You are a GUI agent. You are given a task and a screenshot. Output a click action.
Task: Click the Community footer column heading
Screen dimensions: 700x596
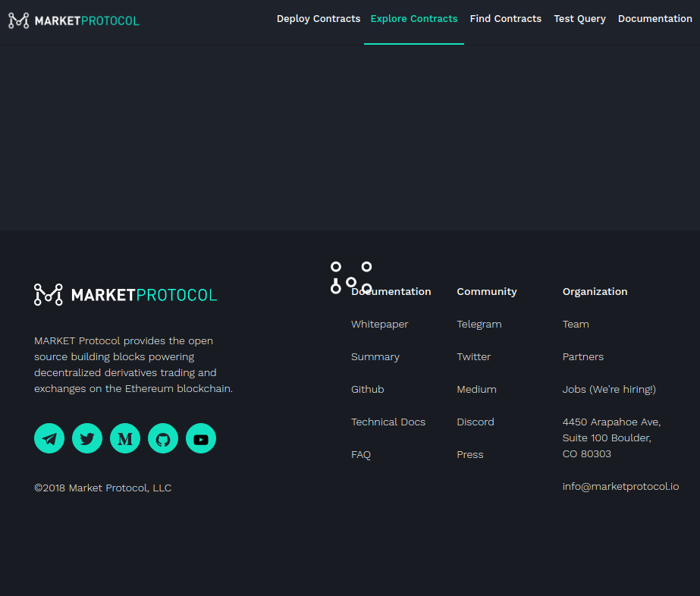[487, 291]
